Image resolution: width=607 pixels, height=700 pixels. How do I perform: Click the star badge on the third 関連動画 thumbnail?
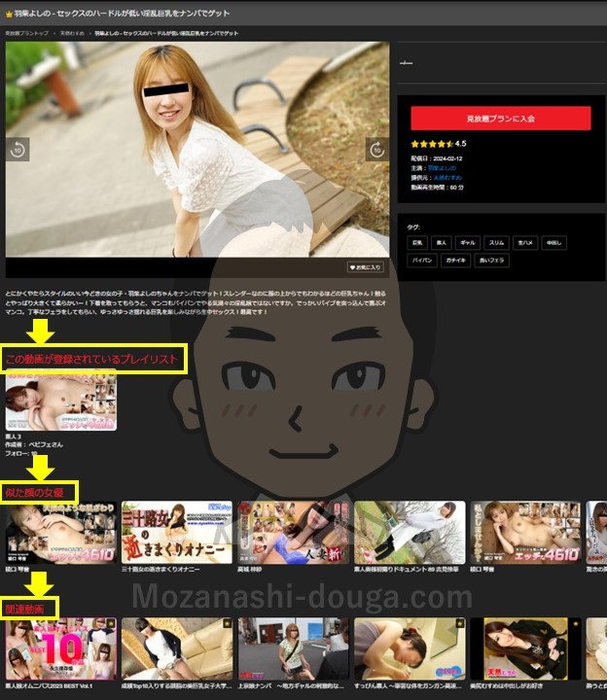(342, 623)
